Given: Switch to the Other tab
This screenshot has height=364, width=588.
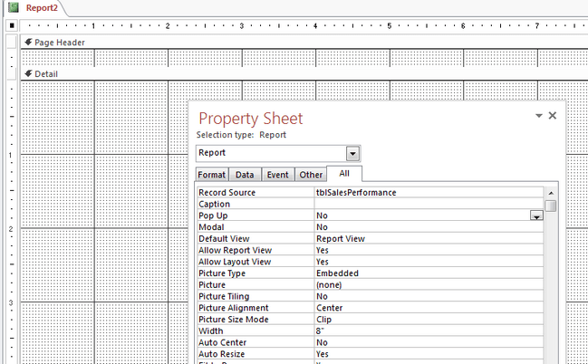Looking at the screenshot, I should (x=311, y=175).
